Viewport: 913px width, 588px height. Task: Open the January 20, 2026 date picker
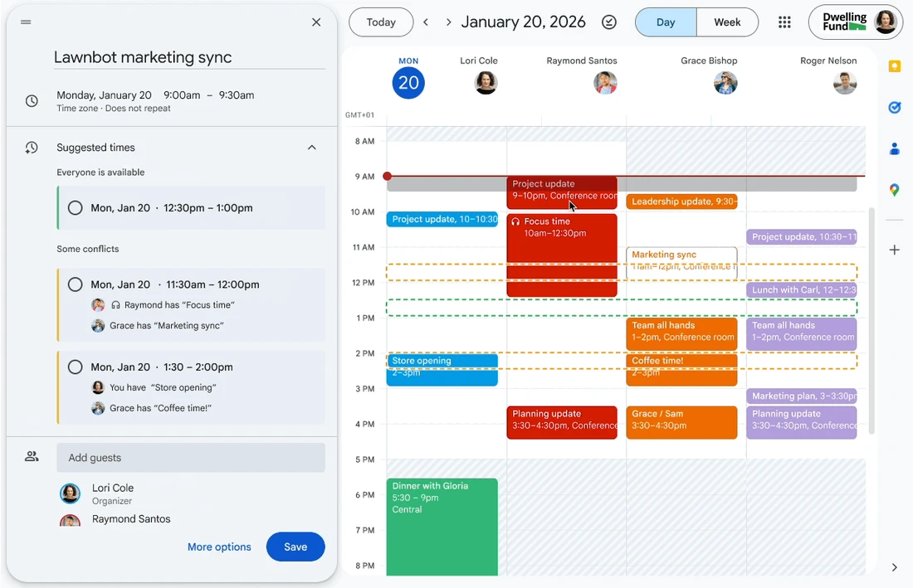point(523,22)
